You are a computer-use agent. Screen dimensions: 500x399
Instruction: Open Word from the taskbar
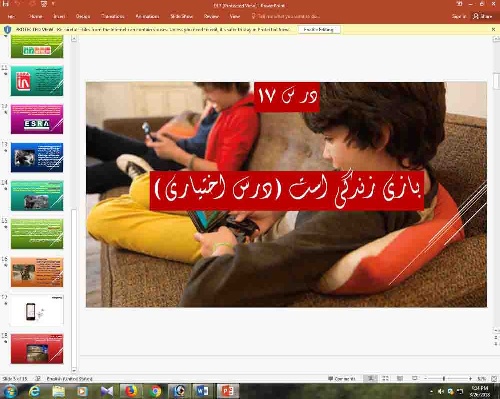click(202, 391)
